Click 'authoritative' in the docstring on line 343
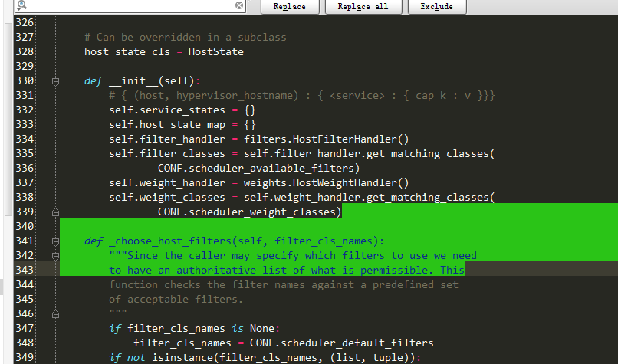618x364 pixels. 216,270
